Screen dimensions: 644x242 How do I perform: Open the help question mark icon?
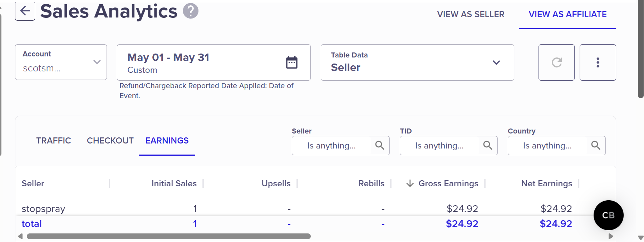pos(191,11)
